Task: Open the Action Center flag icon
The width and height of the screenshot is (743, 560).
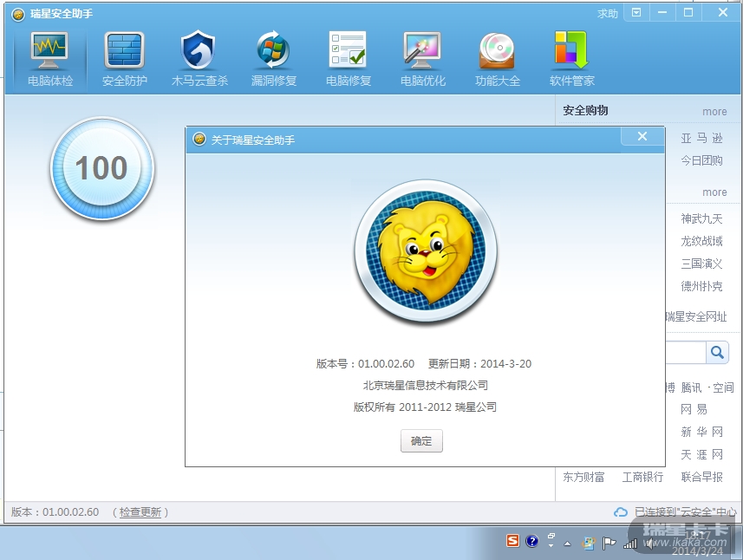Action: pos(609,543)
